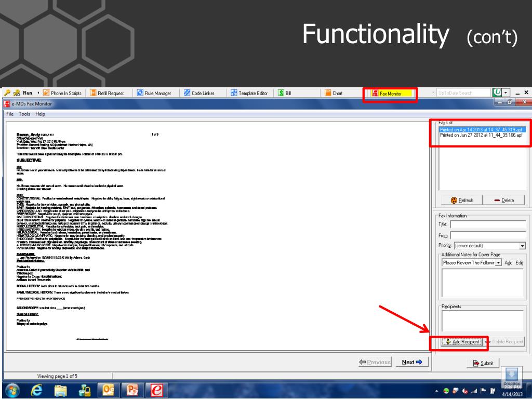Open the Help menu

point(40,114)
